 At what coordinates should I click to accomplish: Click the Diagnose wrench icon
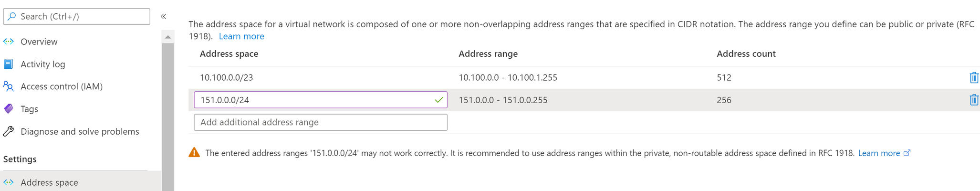point(9,131)
